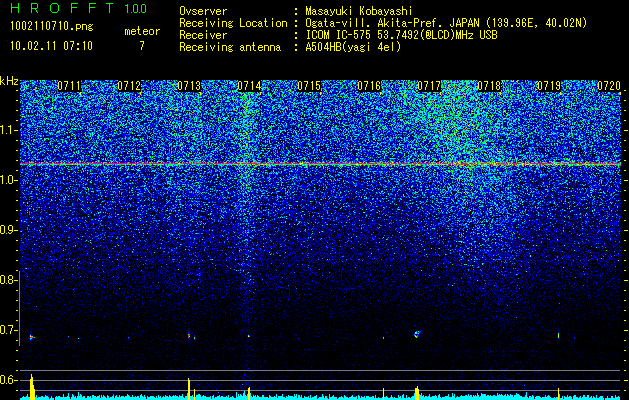Select the file name 1002110710.png

[x=52, y=26]
